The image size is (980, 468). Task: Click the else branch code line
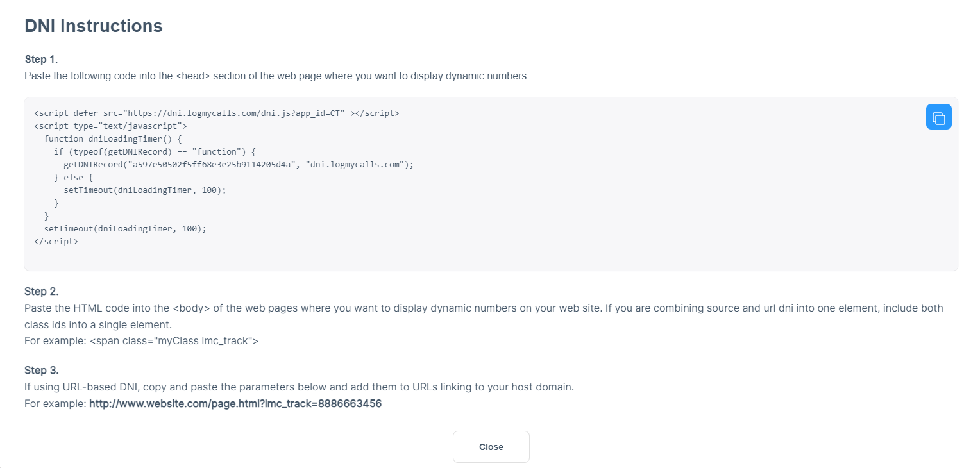(74, 178)
